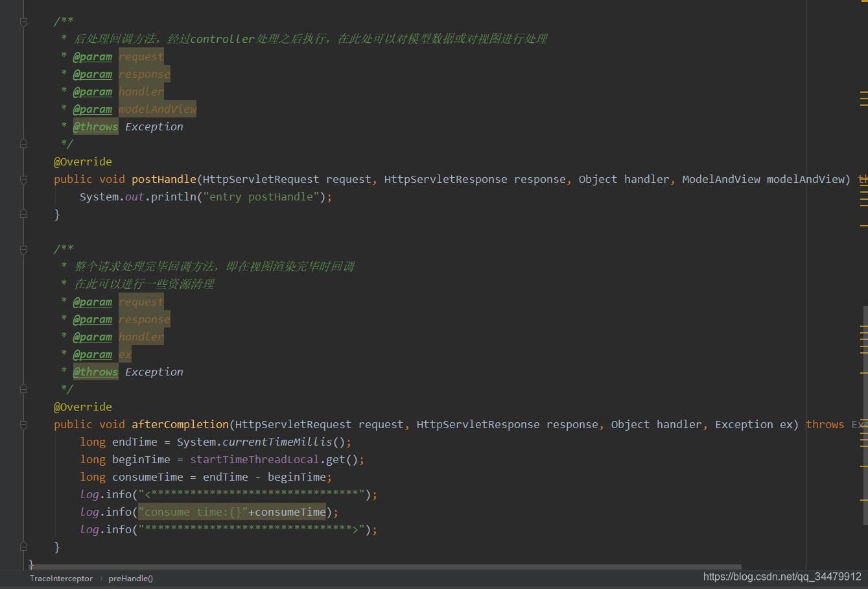Image resolution: width=868 pixels, height=589 pixels.
Task: Click the horizontal editor scrollbar thumb
Action: (386, 567)
